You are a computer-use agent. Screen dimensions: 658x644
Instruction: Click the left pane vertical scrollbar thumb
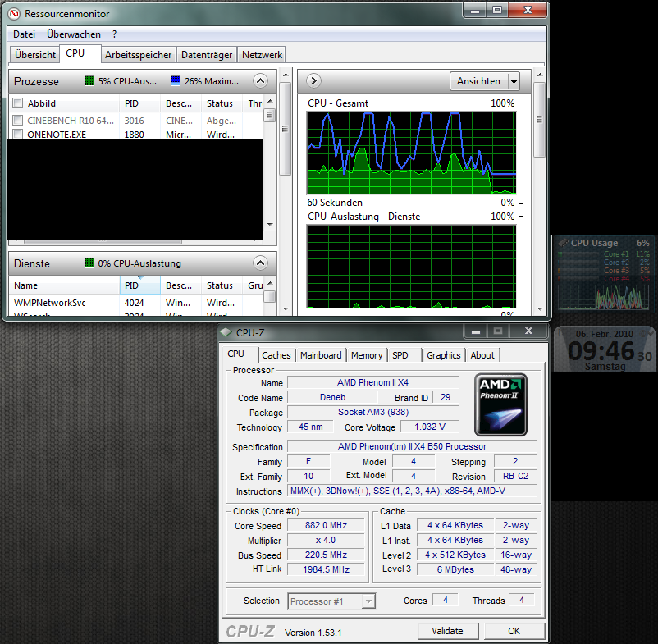coord(286,128)
